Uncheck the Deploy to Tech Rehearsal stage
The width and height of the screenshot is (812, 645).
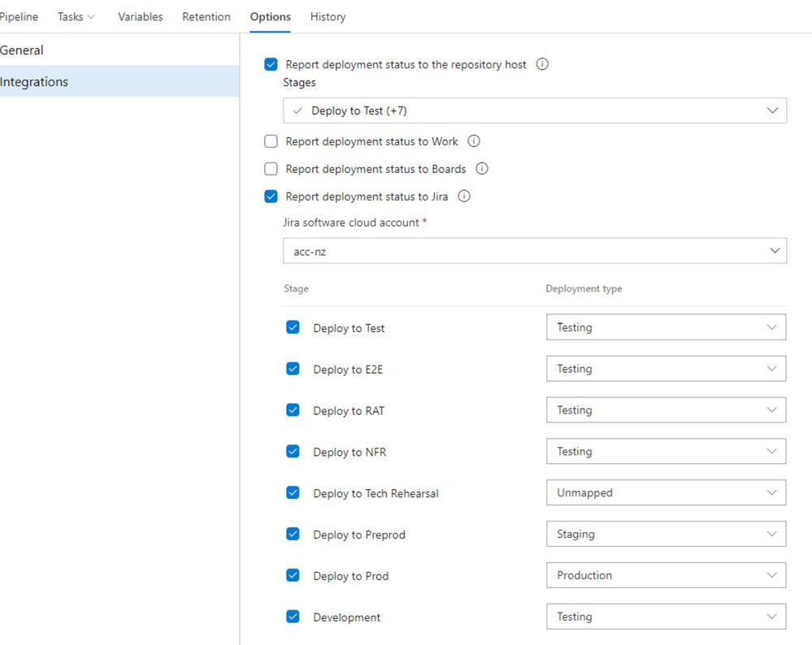(293, 493)
